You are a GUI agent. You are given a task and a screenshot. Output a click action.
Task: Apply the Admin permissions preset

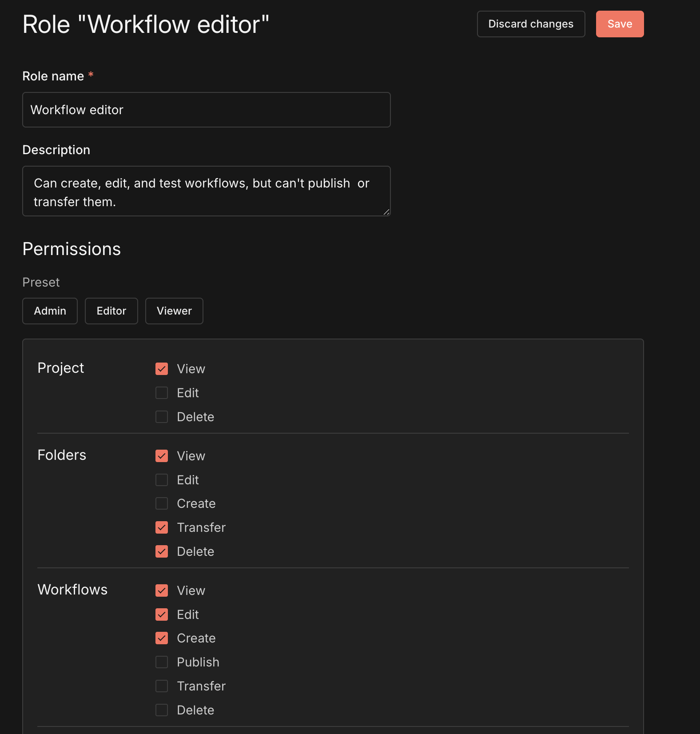click(x=50, y=311)
